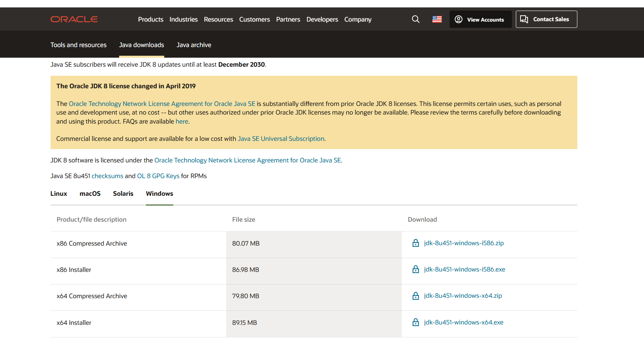The width and height of the screenshot is (644, 339).
Task: Click the 'x64 Installer' description
Action: 74,323
